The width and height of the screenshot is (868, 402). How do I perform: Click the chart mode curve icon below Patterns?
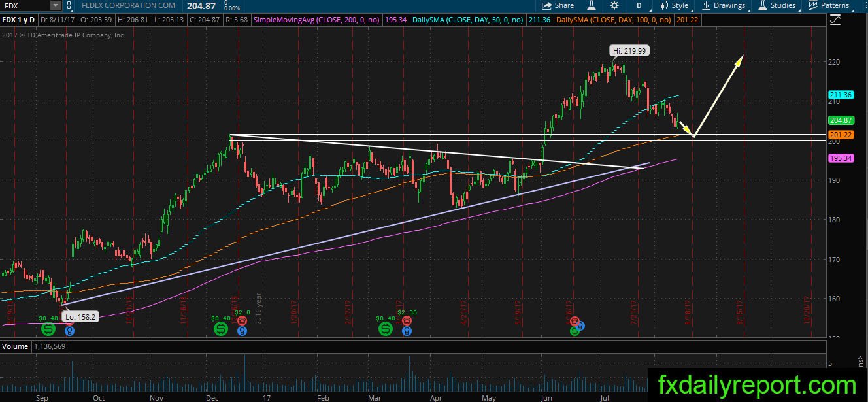point(835,20)
